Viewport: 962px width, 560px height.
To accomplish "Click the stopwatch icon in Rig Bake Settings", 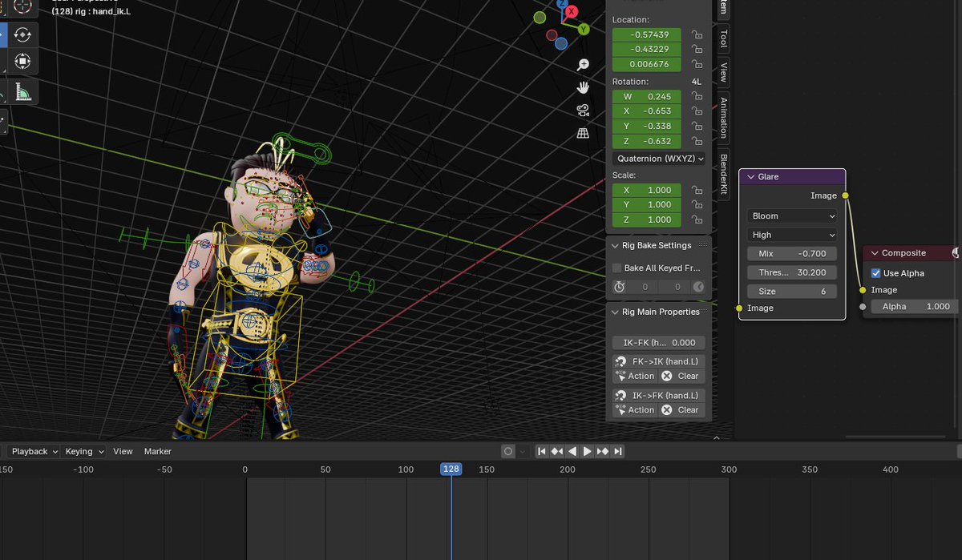I will (620, 287).
